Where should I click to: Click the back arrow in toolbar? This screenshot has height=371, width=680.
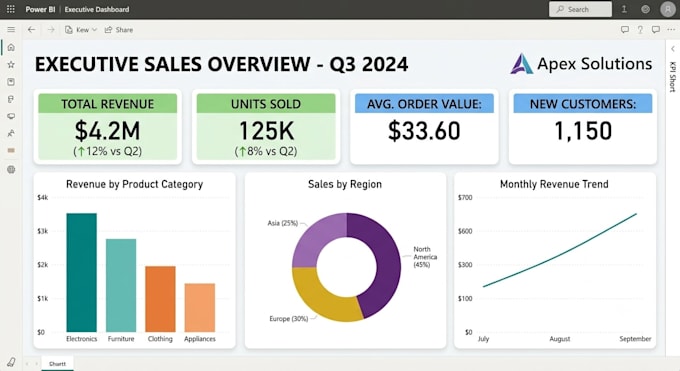31,30
